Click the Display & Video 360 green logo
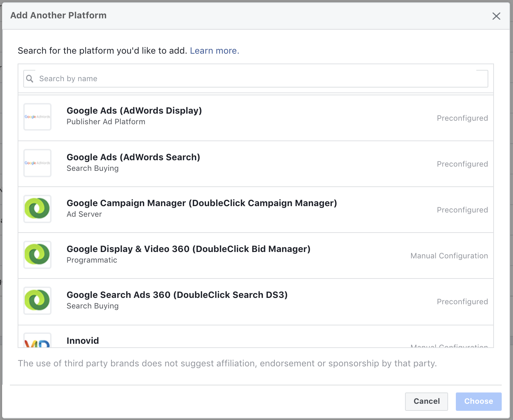 click(x=37, y=255)
